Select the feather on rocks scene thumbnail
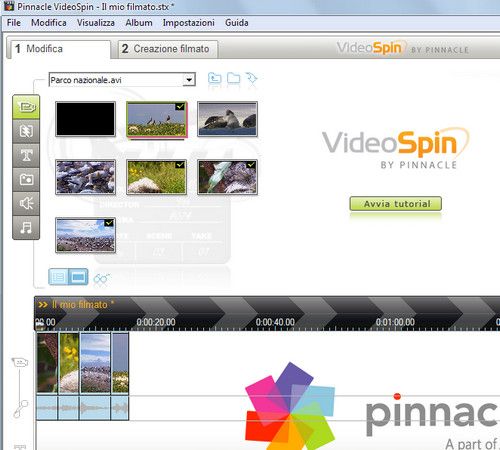This screenshot has width=500, height=450. click(x=227, y=177)
